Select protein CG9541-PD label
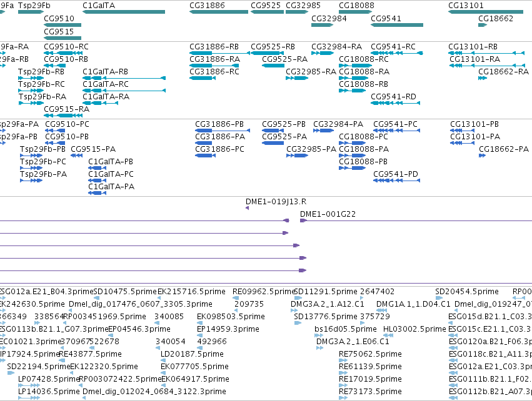532x401 pixels. click(396, 174)
